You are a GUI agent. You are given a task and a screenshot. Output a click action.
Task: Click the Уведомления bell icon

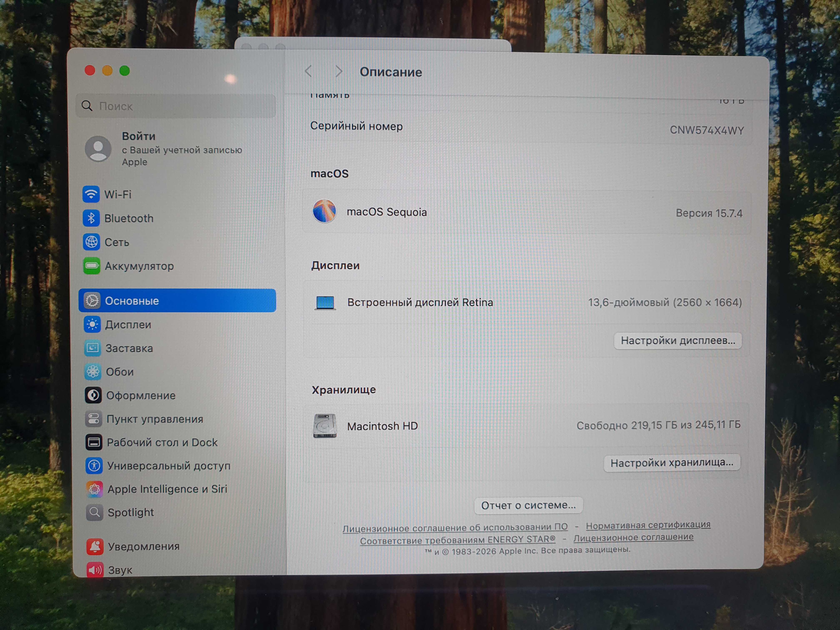[95, 546]
